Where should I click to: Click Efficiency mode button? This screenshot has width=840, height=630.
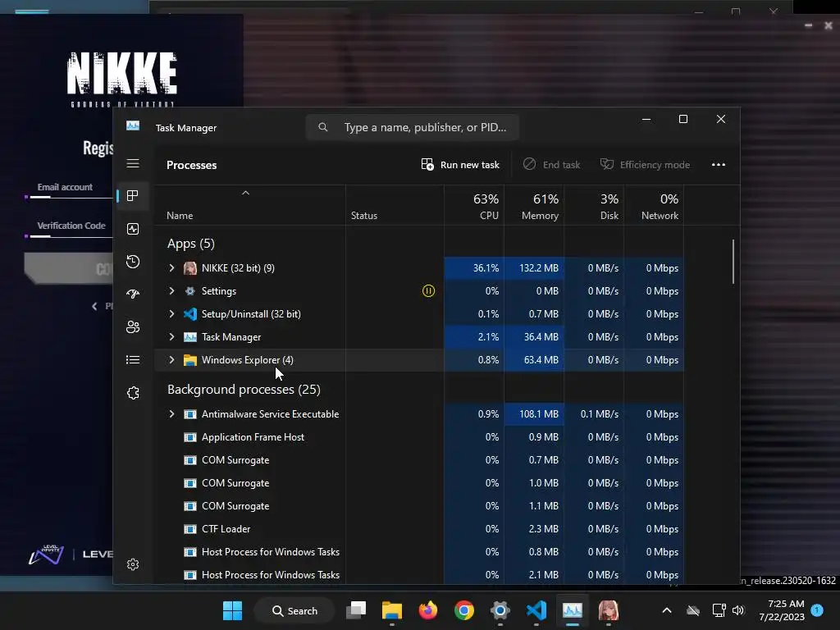pos(645,164)
